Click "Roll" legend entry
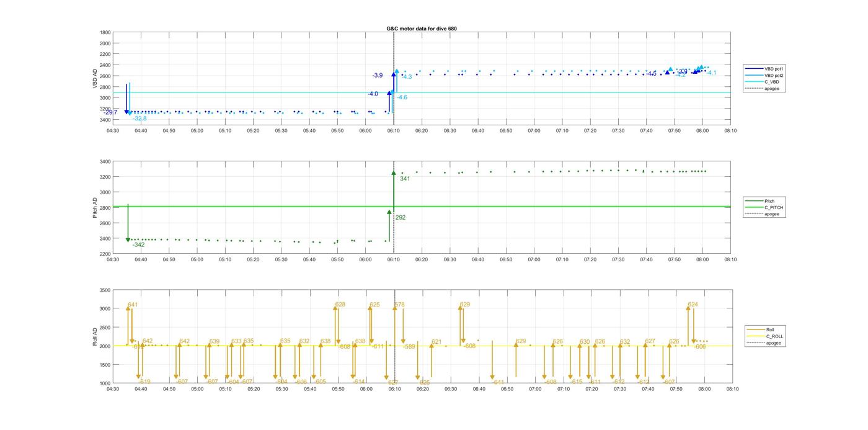 pyautogui.click(x=770, y=329)
